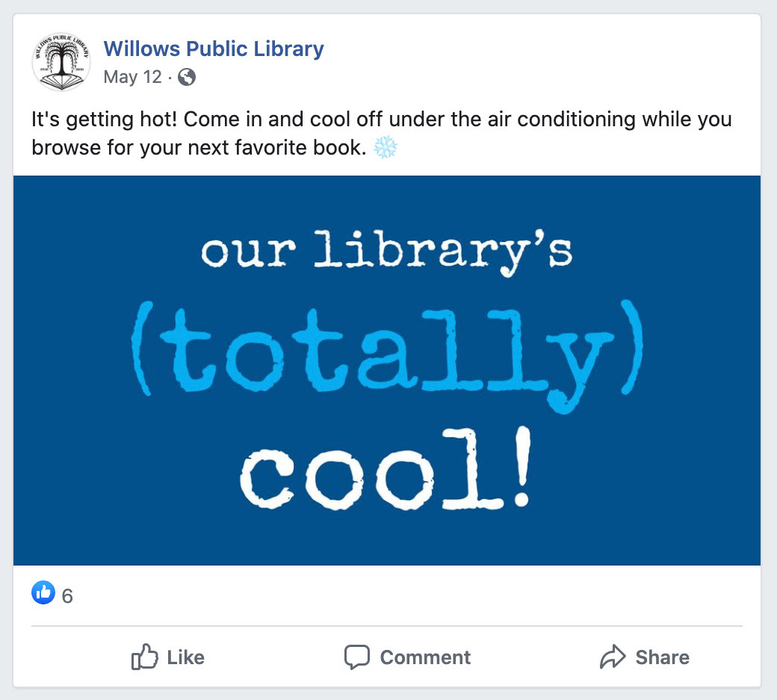Click the blue thumbs-up reaction icon
777x700 pixels.
(43, 592)
